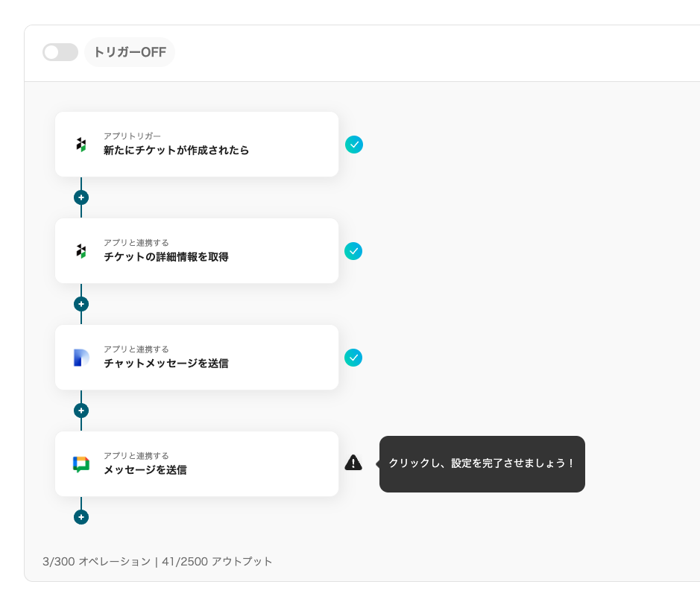700x605 pixels.
Task: Click app icon in チケットの詳細情報を取得 card
Action: tap(81, 251)
